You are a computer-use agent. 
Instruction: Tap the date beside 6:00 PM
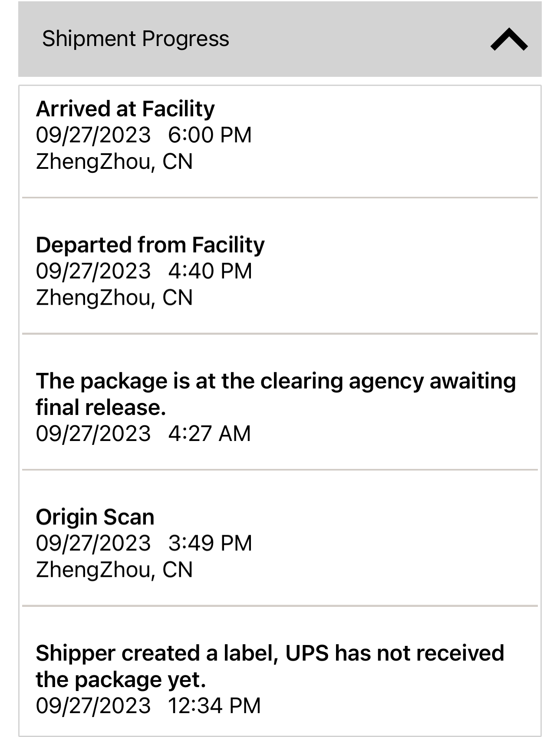93,135
